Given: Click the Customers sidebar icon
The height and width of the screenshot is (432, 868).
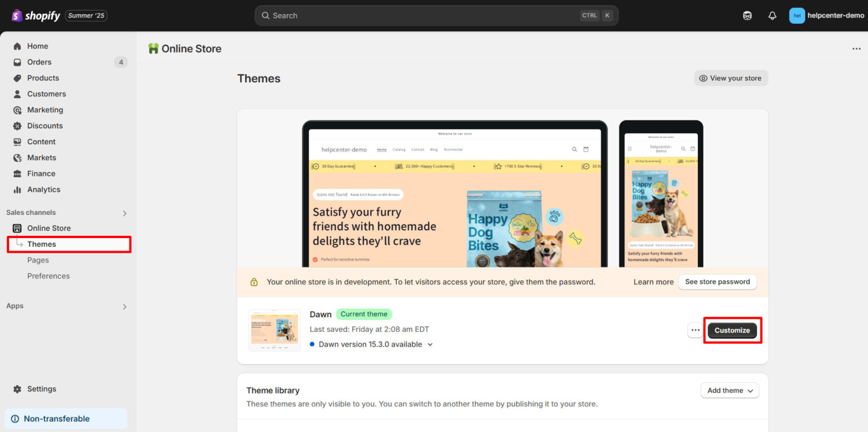Looking at the screenshot, I should pos(18,94).
